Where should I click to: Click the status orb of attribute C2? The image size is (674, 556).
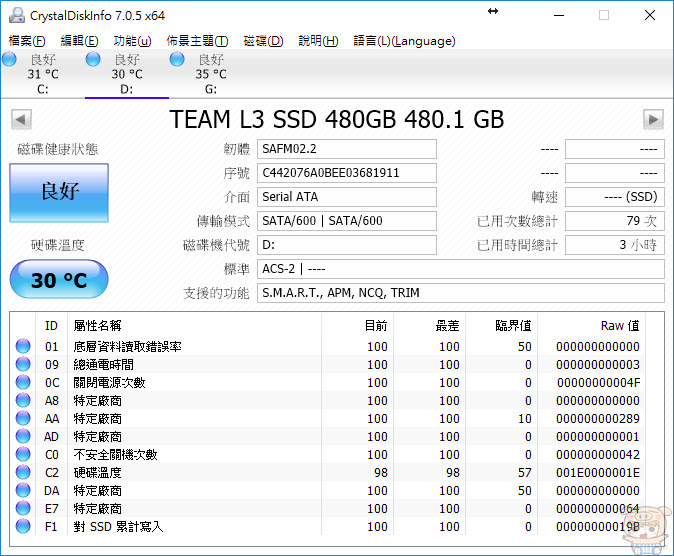click(23, 473)
